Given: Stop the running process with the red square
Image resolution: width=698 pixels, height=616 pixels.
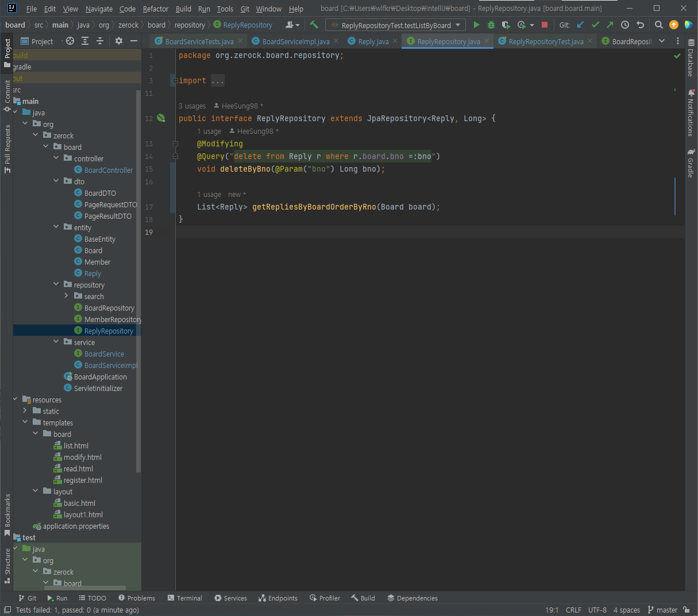Looking at the screenshot, I should point(545,25).
